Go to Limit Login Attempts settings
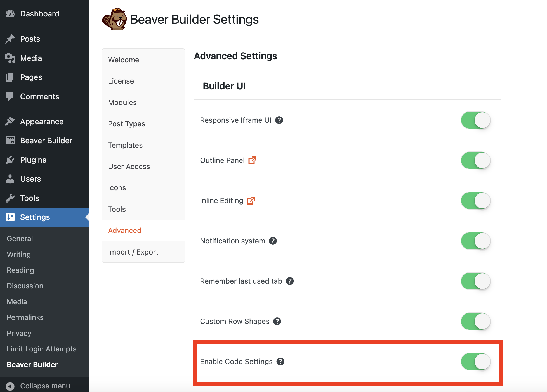Screen dimensions: 547x392 coord(41,349)
